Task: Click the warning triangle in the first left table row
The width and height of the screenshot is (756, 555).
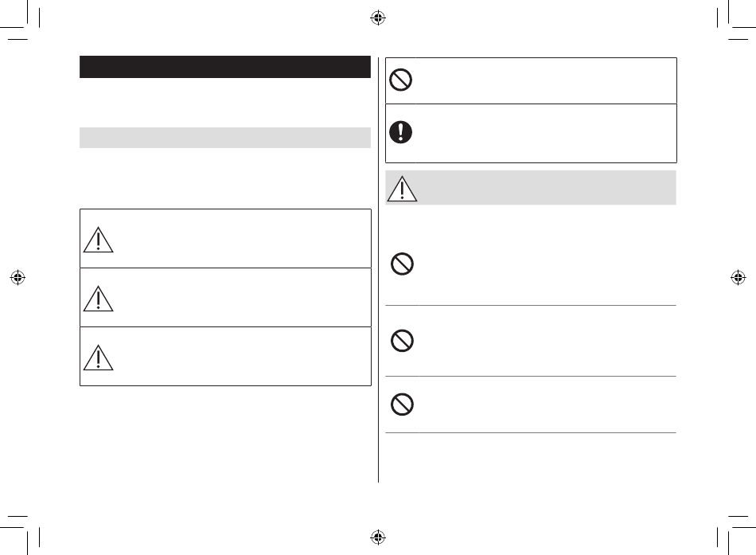Action: point(99,240)
